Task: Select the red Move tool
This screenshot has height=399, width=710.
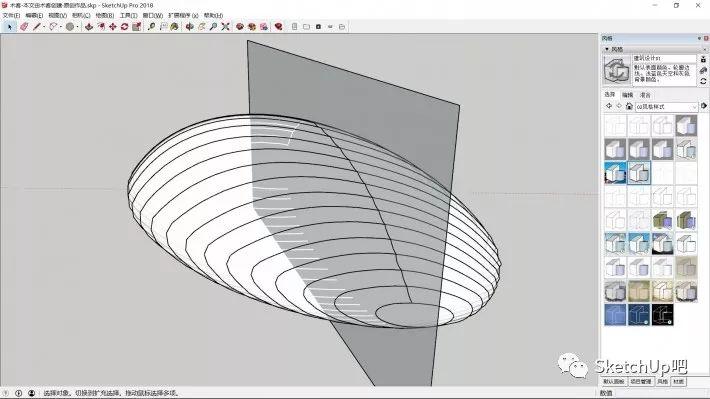Action: (113, 27)
